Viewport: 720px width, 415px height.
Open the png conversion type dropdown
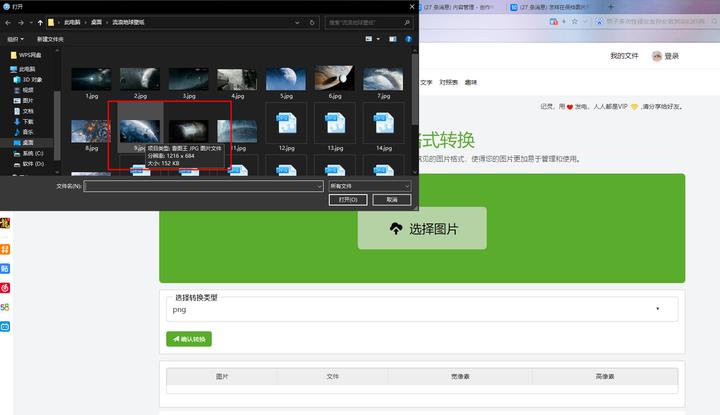(422, 309)
